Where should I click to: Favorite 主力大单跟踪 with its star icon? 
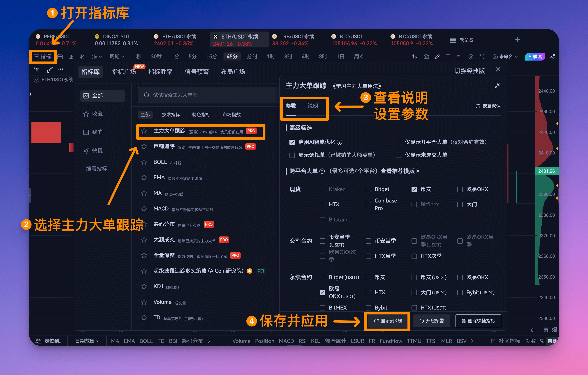(x=144, y=131)
